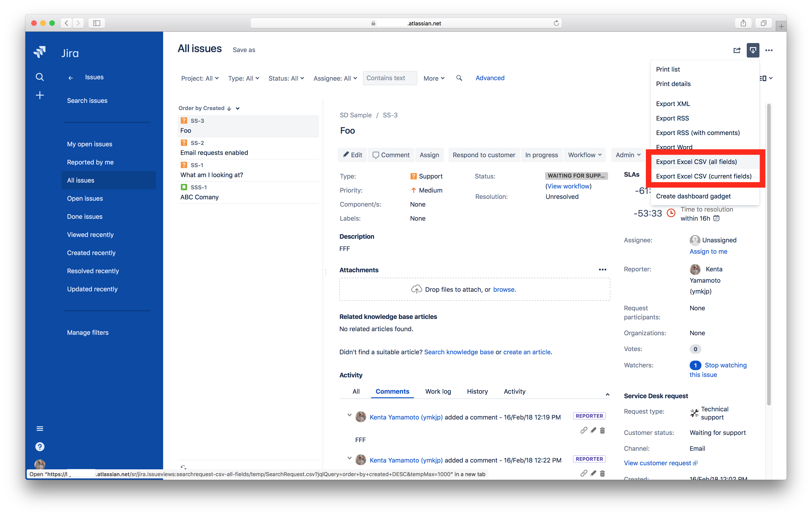Open the Attachments ellipsis menu
Image resolution: width=812 pixels, height=516 pixels.
coord(603,270)
